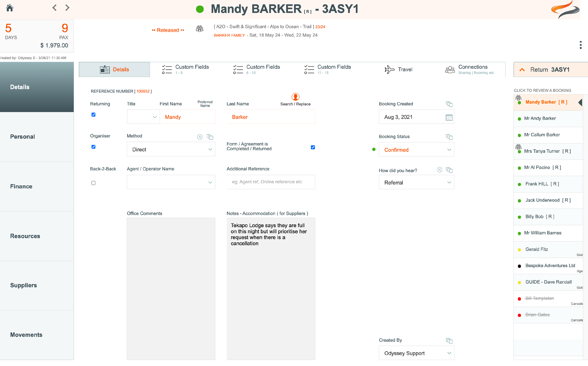The width and height of the screenshot is (588, 366).
Task: Click Return 3ASY1 button
Action: [549, 70]
